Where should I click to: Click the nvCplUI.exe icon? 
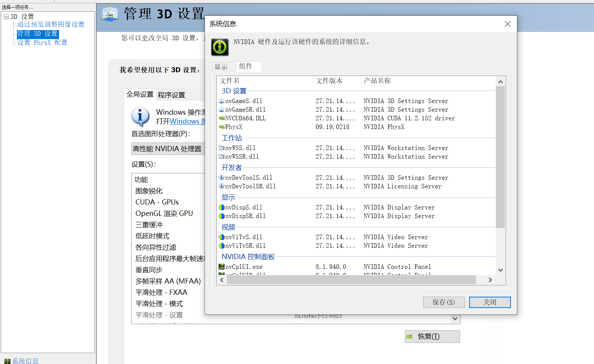click(x=222, y=267)
